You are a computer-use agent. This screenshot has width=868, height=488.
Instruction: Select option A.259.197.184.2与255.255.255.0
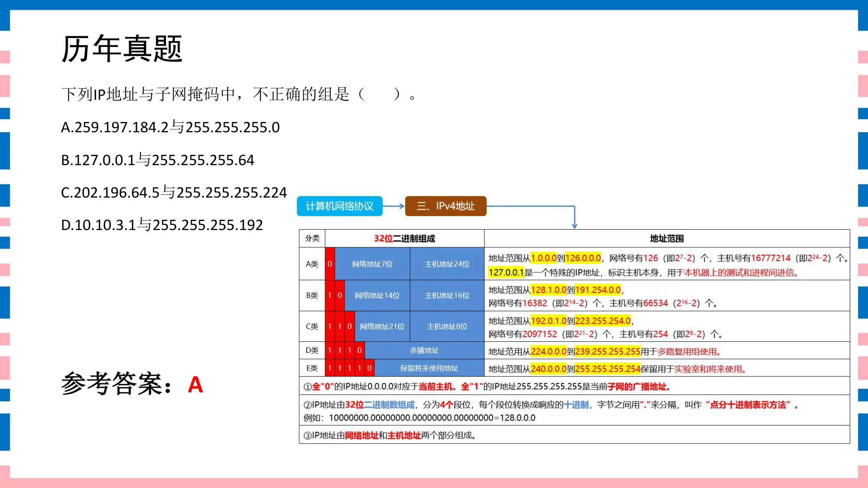pos(170,127)
